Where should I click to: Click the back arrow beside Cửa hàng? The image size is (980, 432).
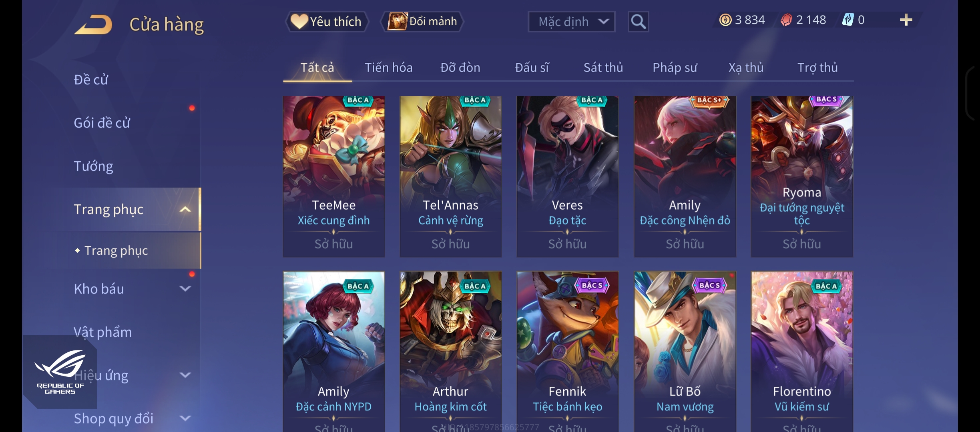pyautogui.click(x=93, y=24)
